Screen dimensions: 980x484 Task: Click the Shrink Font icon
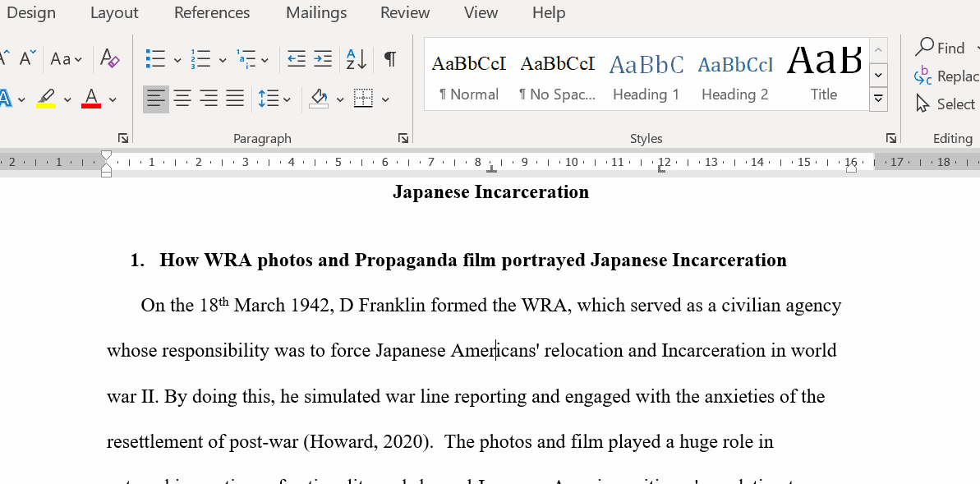27,59
